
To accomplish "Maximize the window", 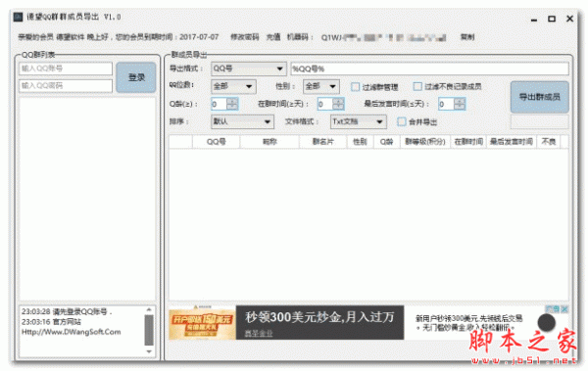I will click(552, 19).
